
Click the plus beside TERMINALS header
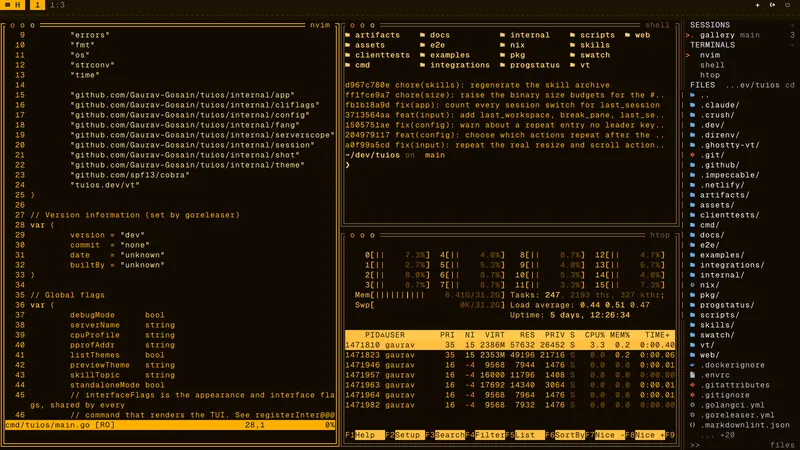[792, 45]
